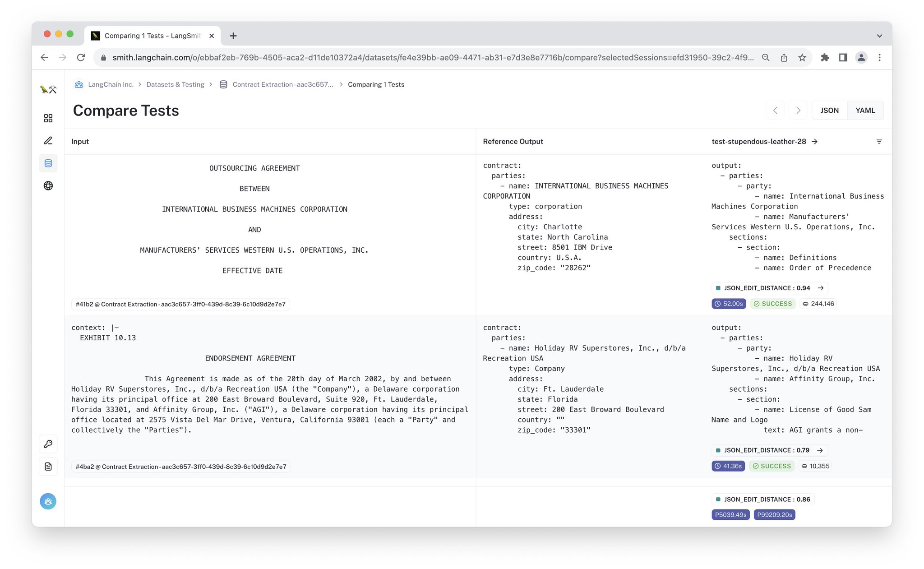Click the P99 209.20s latency badge
This screenshot has height=569, width=924.
point(774,515)
